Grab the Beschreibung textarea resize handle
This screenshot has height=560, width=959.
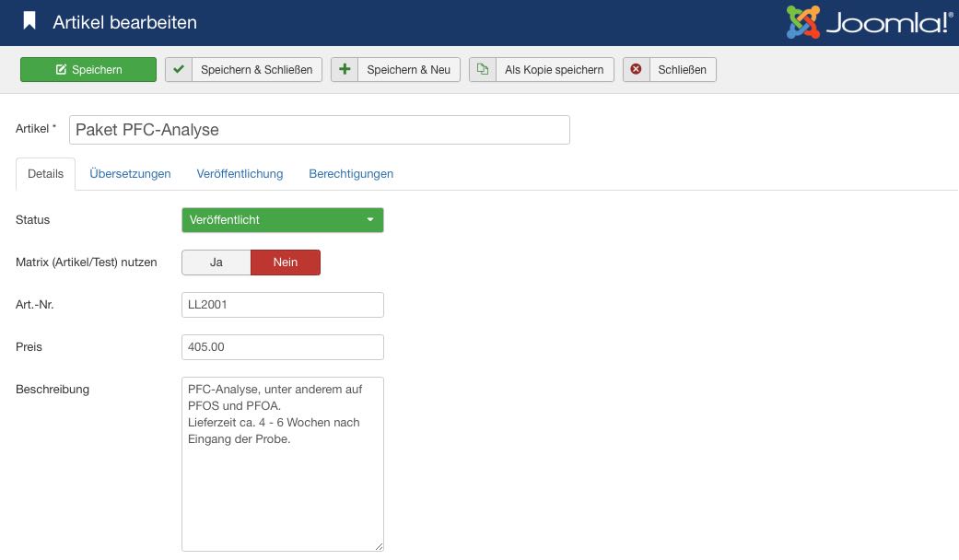(x=379, y=545)
